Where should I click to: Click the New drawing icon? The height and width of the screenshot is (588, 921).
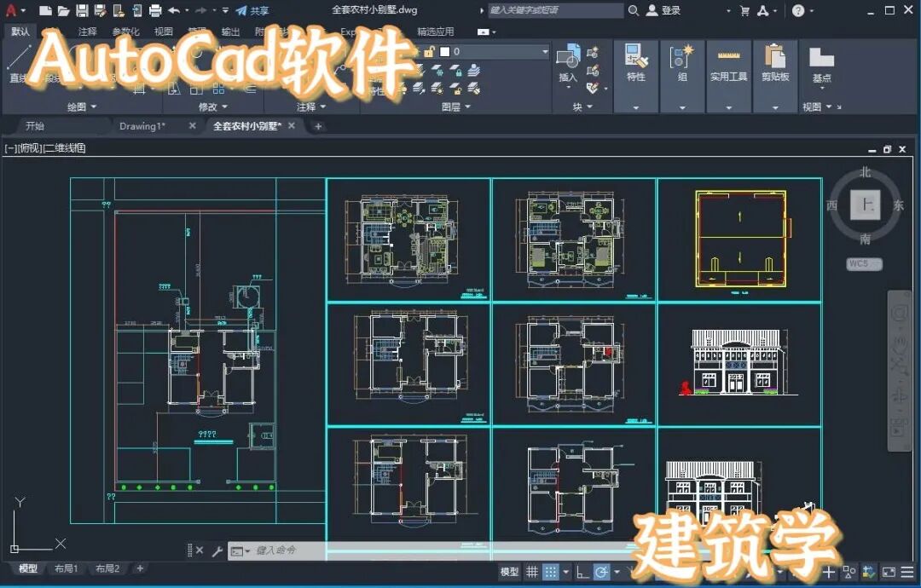45,10
